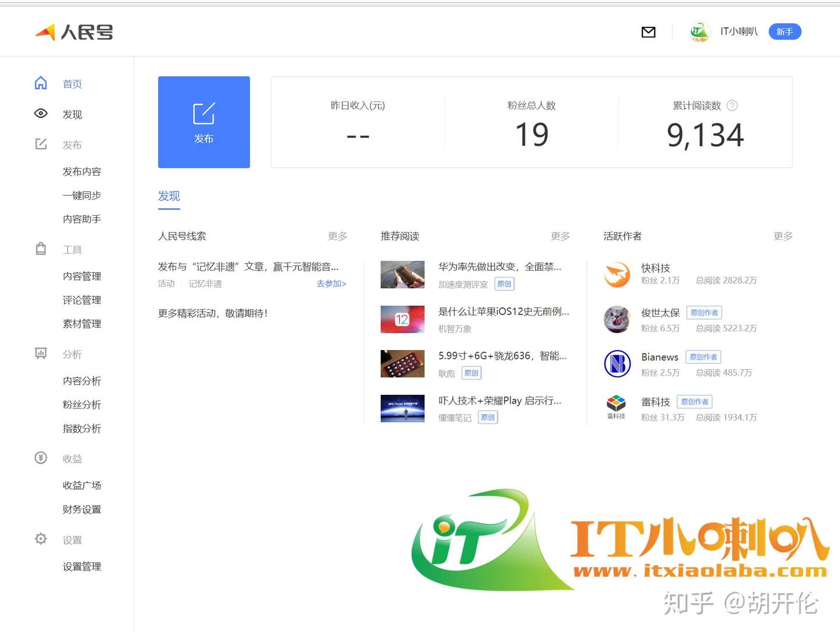Image resolution: width=840 pixels, height=637 pixels.
Task: Click the 记忆非遗 tag under the activity
Action: point(205,284)
